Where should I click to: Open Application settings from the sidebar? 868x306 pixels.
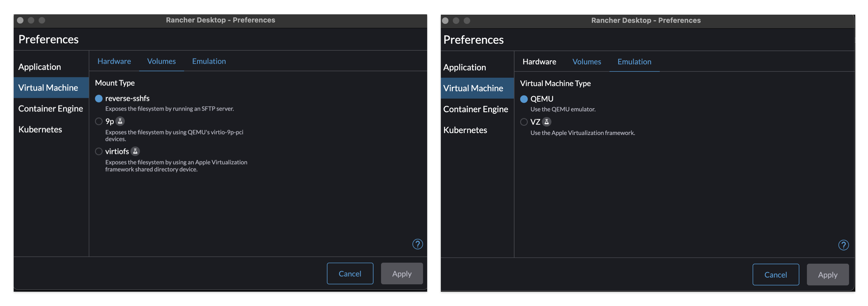[x=39, y=66]
